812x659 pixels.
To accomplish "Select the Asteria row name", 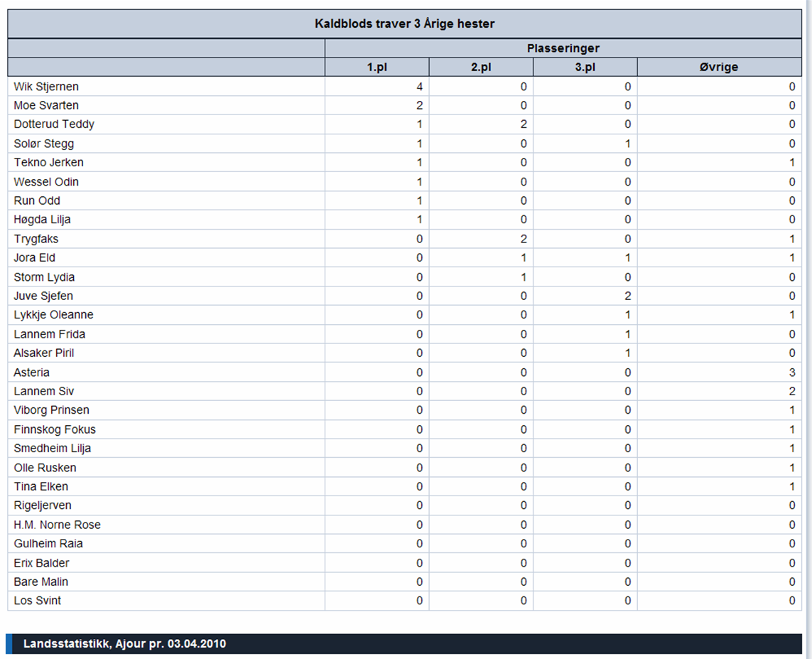I will (31, 373).
